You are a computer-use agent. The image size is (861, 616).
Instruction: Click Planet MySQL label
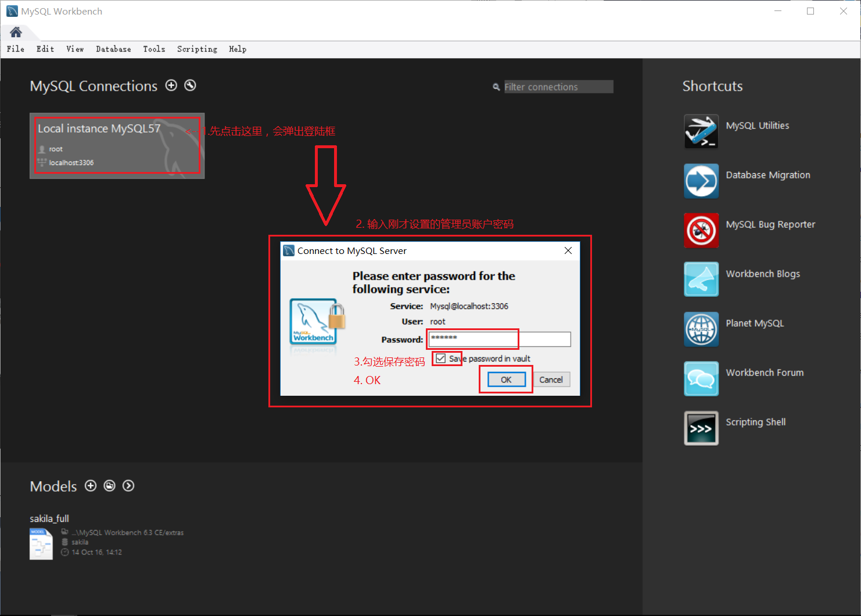click(x=755, y=323)
